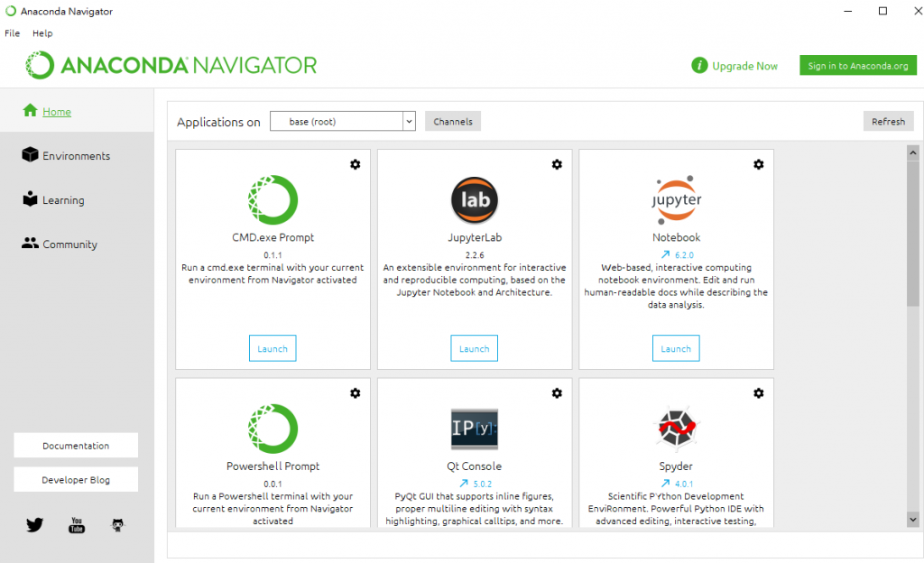Click the Spyder title text
The image size is (924, 563).
point(676,466)
